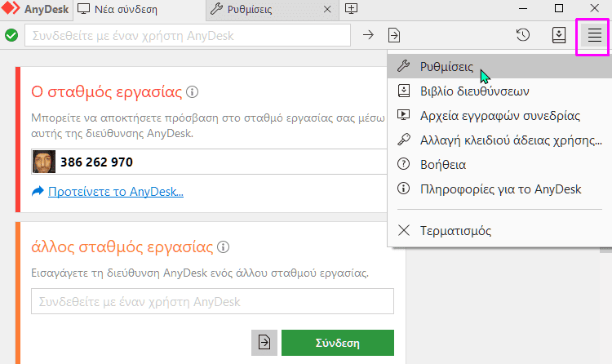
Task: Click the question mark icon beside Βοήθεια
Action: click(403, 164)
